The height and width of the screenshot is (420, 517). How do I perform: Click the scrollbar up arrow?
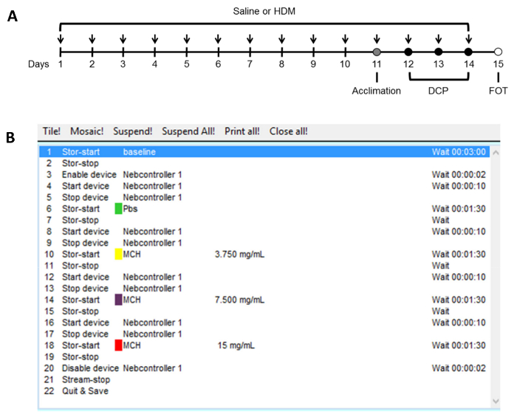point(496,153)
